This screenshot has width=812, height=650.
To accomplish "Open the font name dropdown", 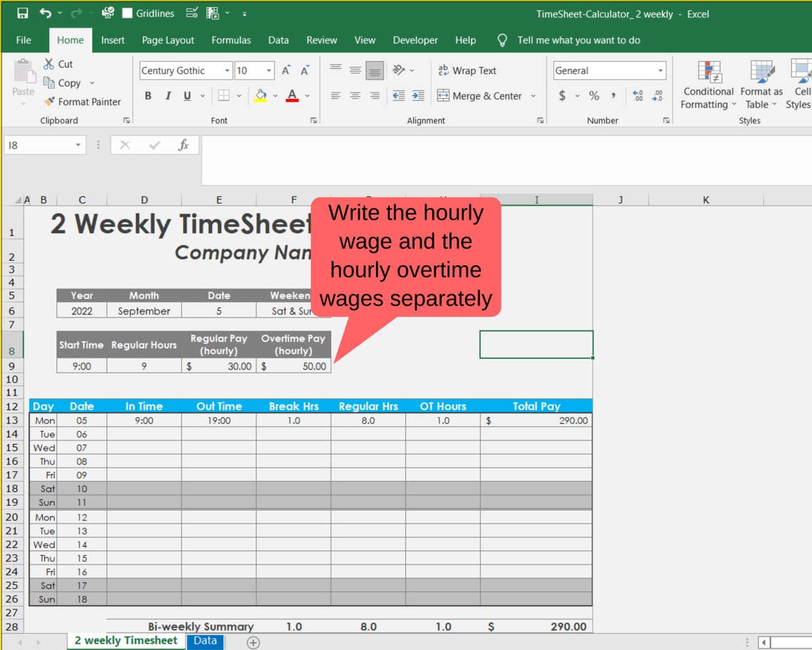I will (227, 71).
